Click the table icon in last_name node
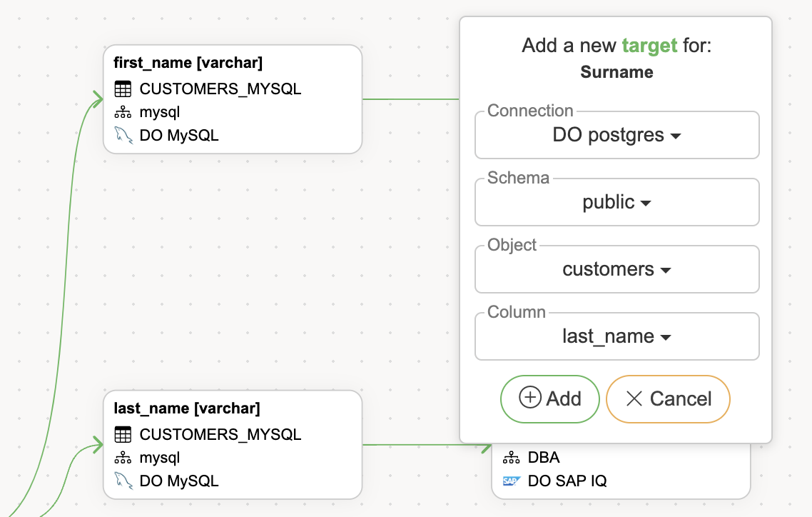This screenshot has height=517, width=812. tap(123, 434)
